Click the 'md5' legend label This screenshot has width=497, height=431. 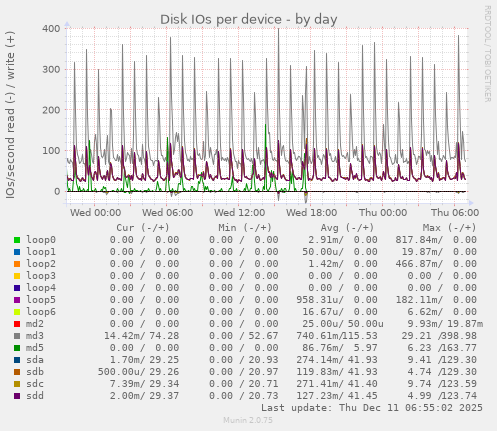(x=35, y=348)
